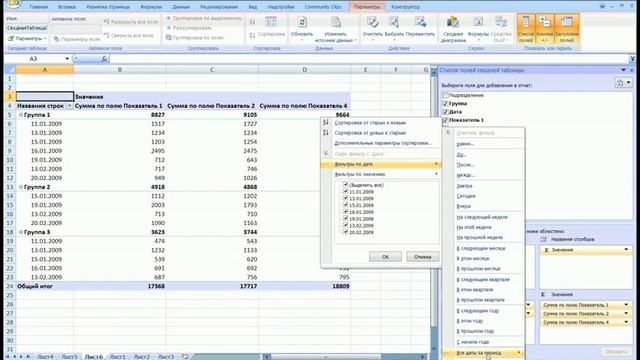Click sort icon beside Сортировка от новых к старым

[326, 133]
